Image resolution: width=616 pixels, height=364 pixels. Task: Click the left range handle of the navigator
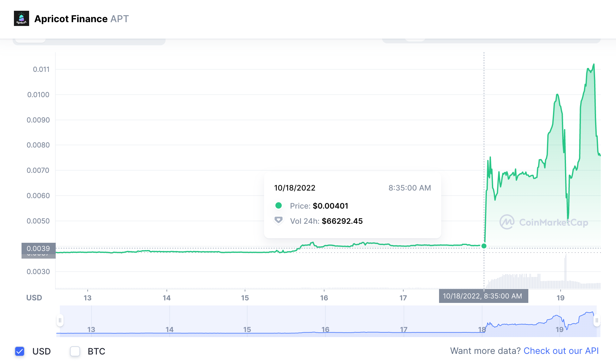coord(60,320)
